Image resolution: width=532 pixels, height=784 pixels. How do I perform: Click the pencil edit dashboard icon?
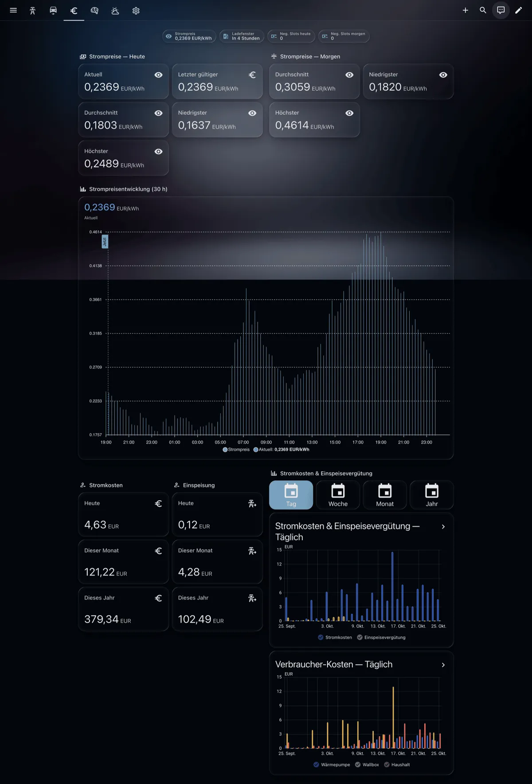click(x=519, y=10)
